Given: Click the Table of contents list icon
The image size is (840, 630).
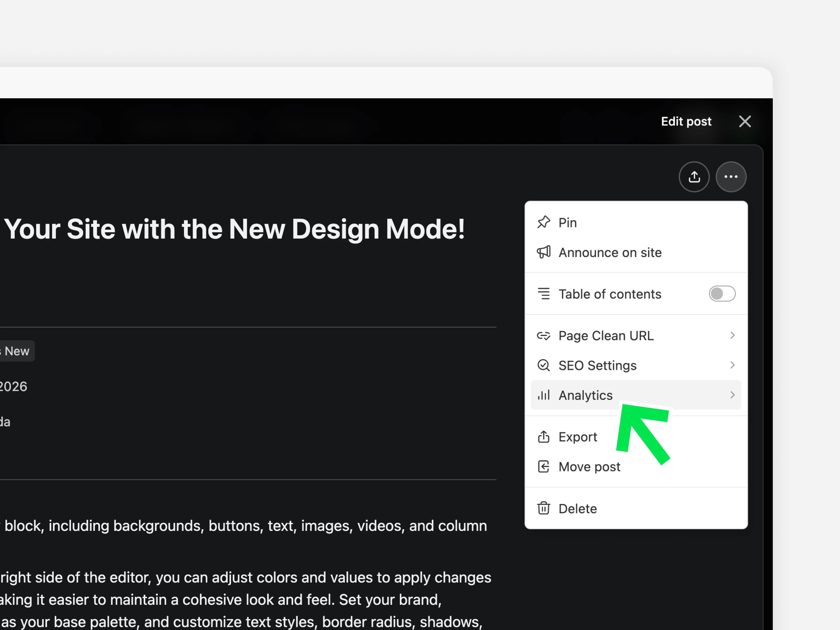Looking at the screenshot, I should 543,294.
